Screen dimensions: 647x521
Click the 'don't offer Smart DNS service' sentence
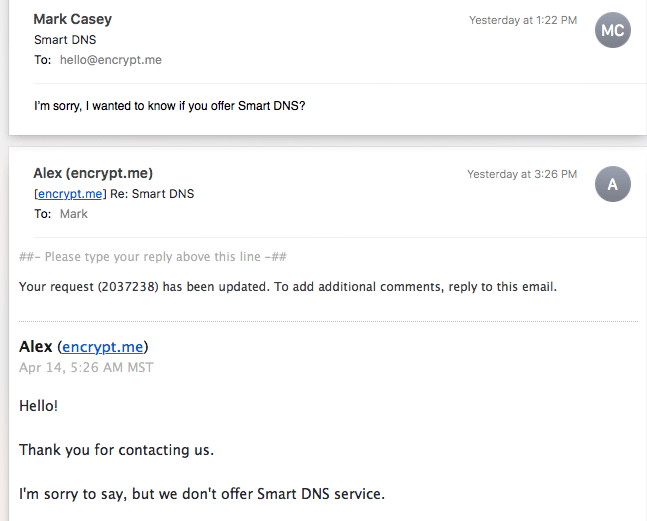coord(202,494)
